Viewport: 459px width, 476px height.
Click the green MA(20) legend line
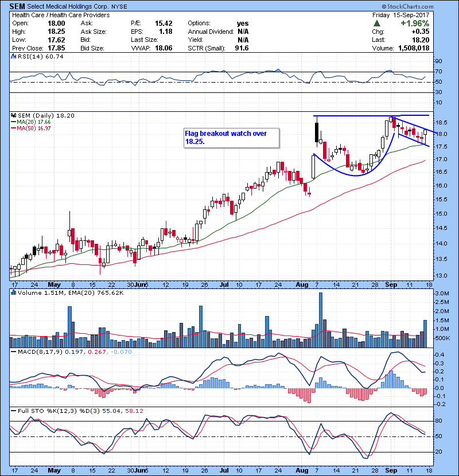14,122
